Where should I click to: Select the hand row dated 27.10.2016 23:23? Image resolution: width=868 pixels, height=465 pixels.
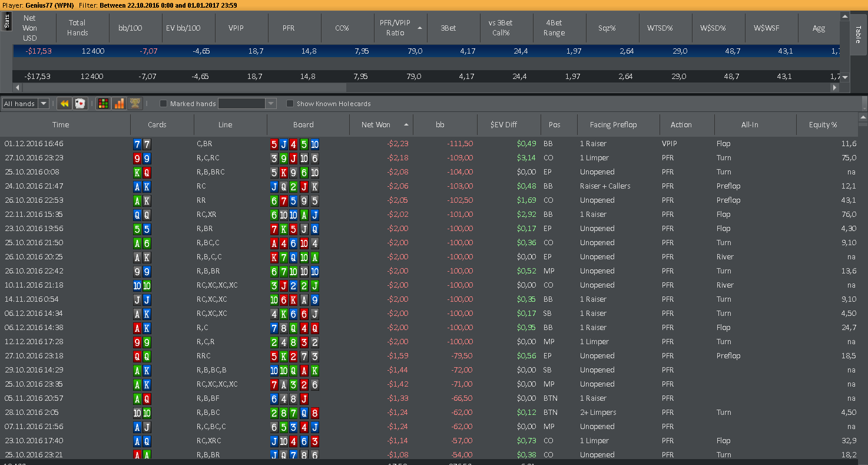tap(429, 158)
